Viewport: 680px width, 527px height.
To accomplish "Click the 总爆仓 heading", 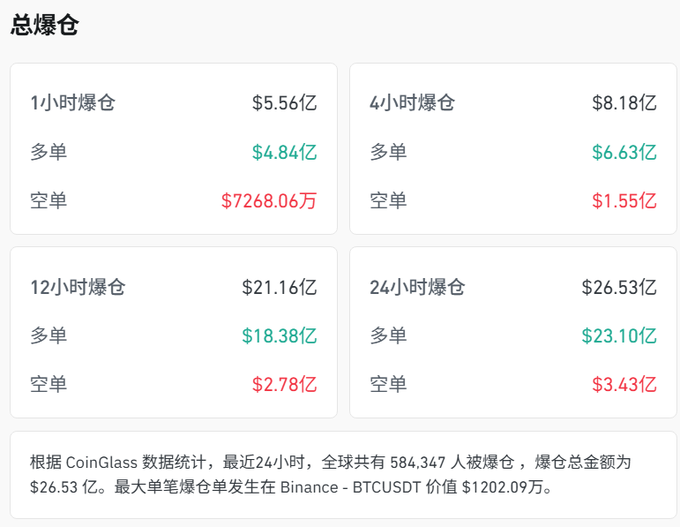I will [45, 25].
